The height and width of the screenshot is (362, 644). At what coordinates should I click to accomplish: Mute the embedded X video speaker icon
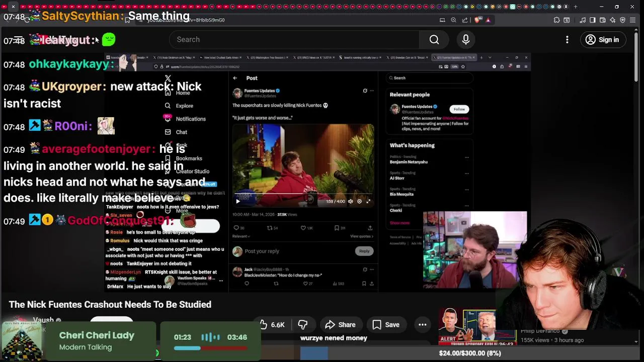click(351, 201)
